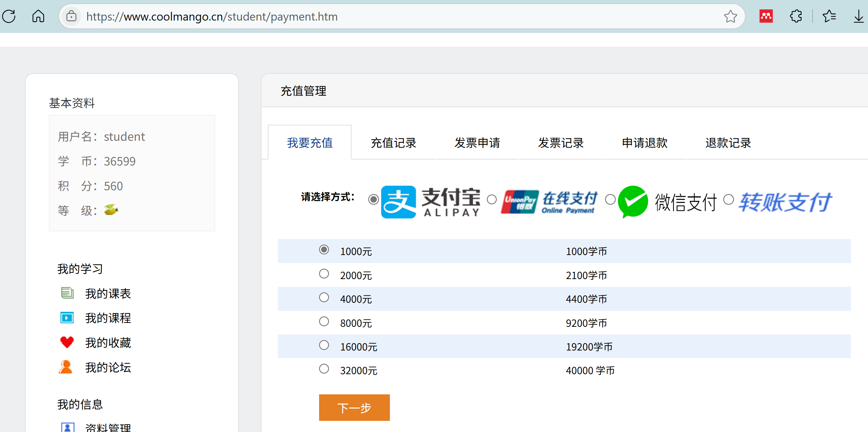Image resolution: width=868 pixels, height=432 pixels.
Task: Select UnionPay online payment radio button
Action: 492,200
